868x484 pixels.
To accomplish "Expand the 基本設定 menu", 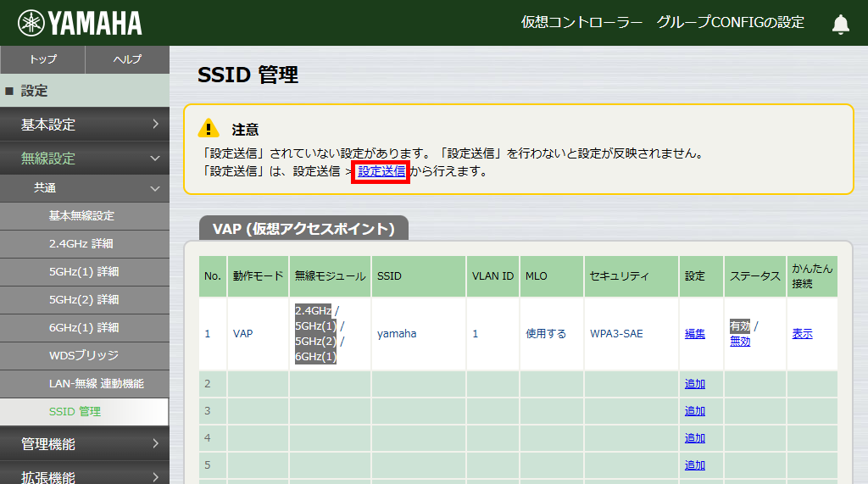I will click(85, 124).
